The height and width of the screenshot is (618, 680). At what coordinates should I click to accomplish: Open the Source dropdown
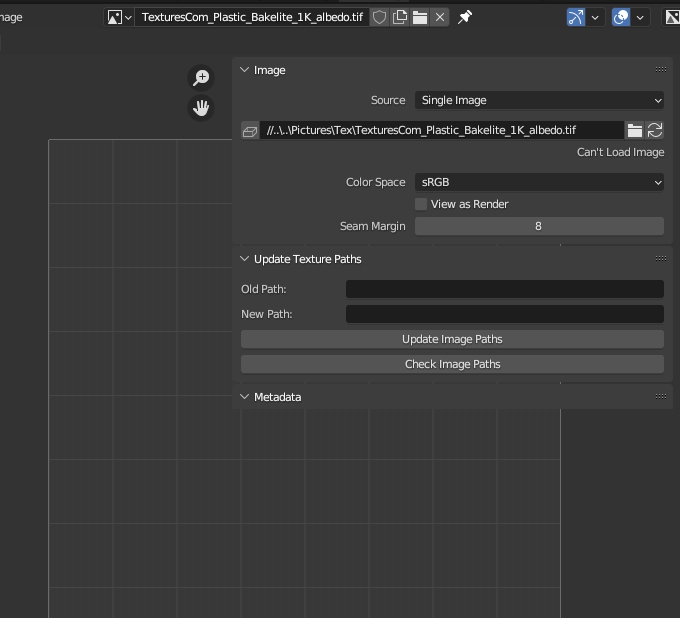[539, 100]
